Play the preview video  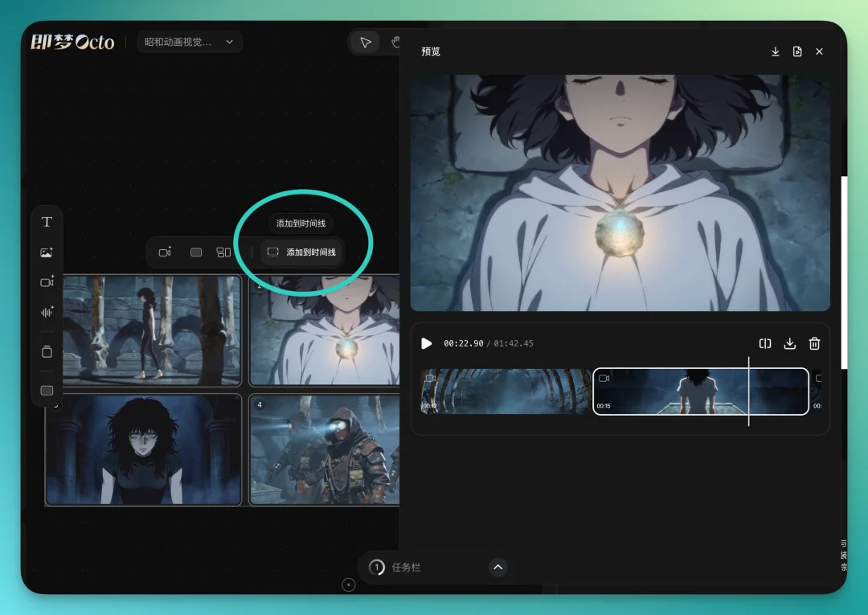coord(427,343)
